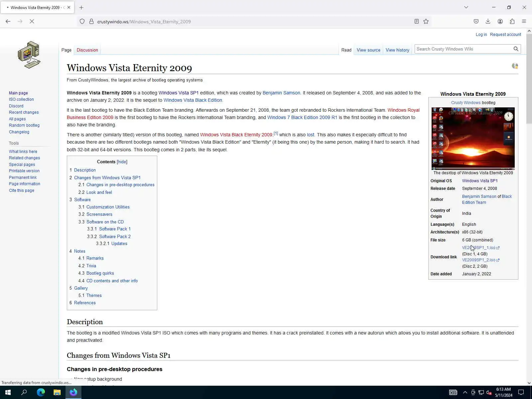
Task: Open a new browser tab
Action: click(81, 7)
